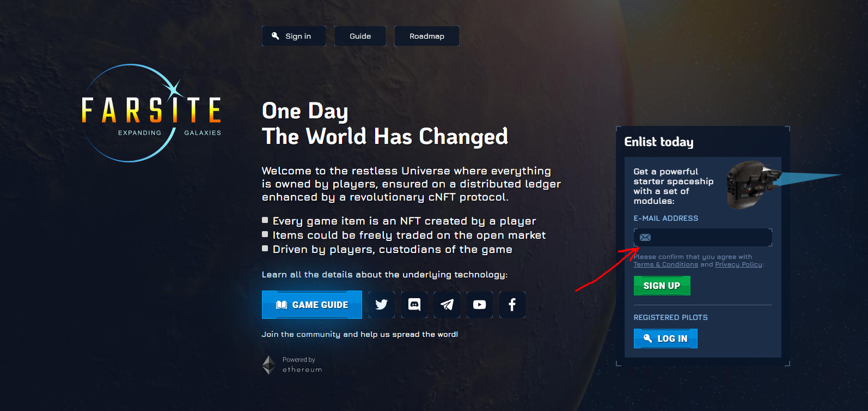
Task: Open the Facebook page icon
Action: click(512, 305)
